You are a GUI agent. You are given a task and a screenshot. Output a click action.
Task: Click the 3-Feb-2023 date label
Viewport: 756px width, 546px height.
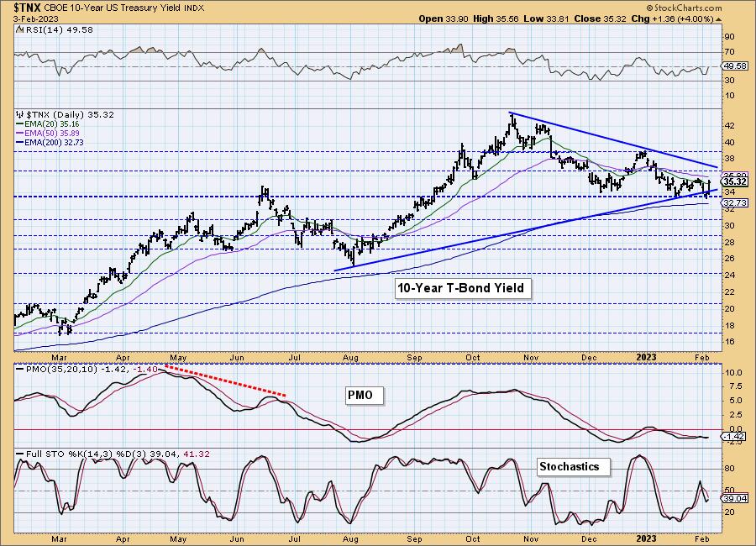(36, 18)
